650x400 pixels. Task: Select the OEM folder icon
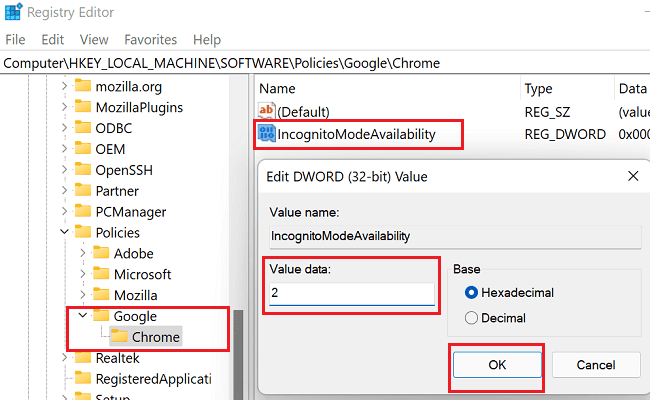coord(83,148)
